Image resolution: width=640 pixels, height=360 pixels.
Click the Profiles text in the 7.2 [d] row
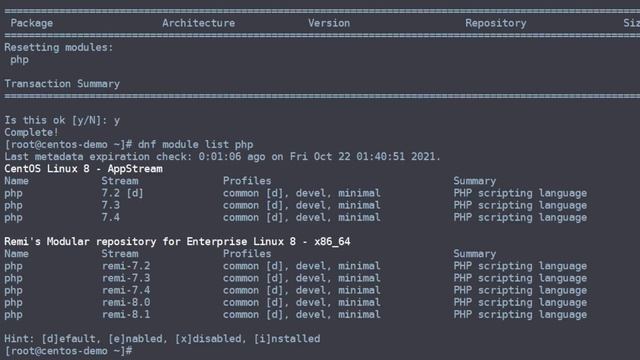(302, 193)
